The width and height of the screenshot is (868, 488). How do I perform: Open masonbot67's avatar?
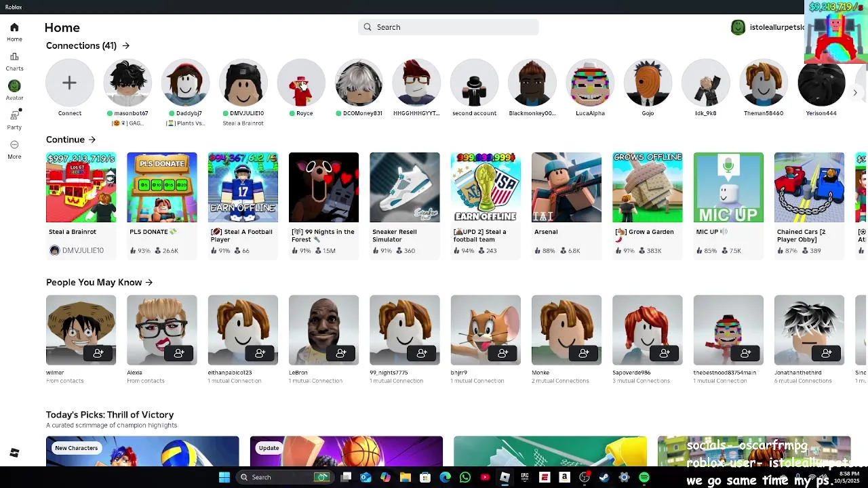127,83
